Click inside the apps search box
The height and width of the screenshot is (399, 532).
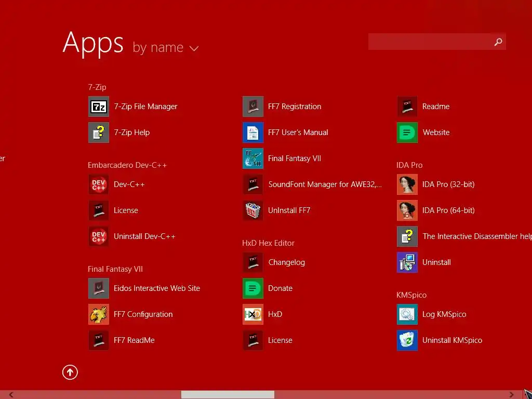430,42
